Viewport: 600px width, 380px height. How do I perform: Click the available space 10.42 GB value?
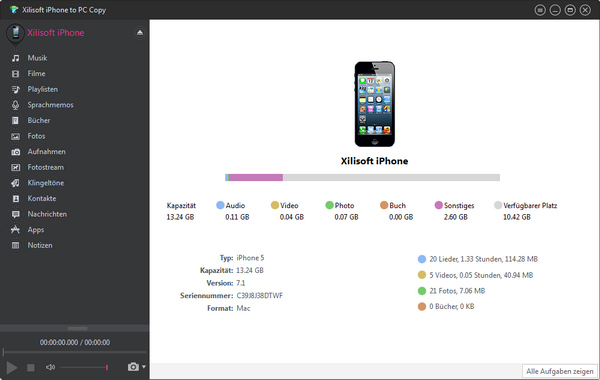(x=517, y=217)
